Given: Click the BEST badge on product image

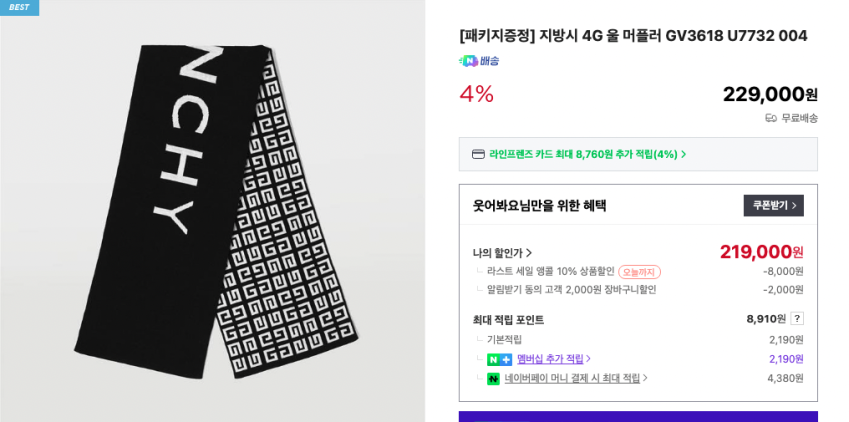Looking at the screenshot, I should pos(19,7).
